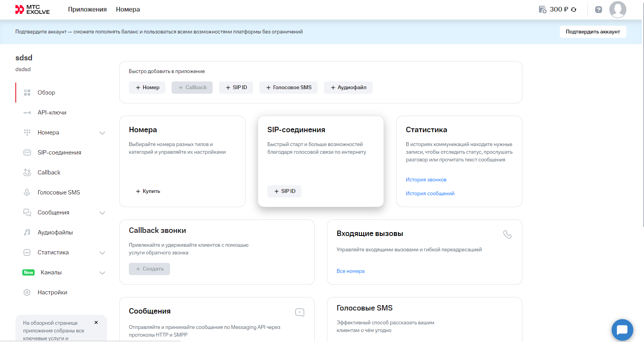Open the Номера top menu

coord(128,10)
